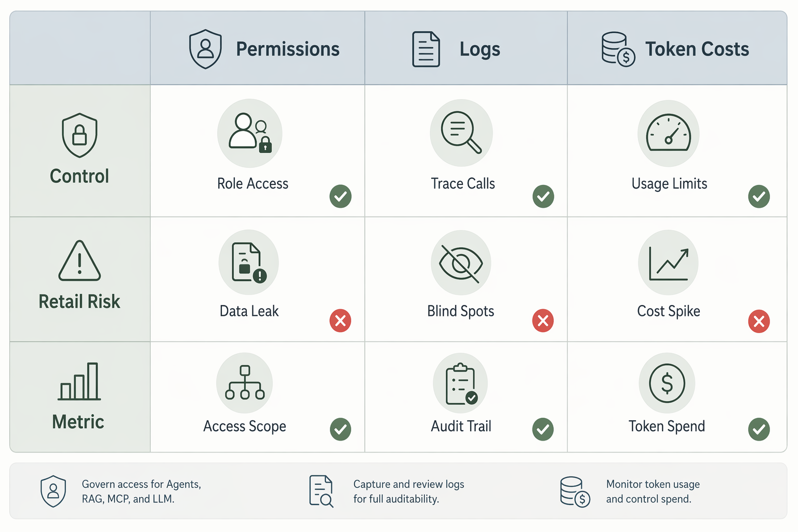The height and width of the screenshot is (532, 798).
Task: Select the Usage Limits gauge icon
Action: (x=669, y=133)
